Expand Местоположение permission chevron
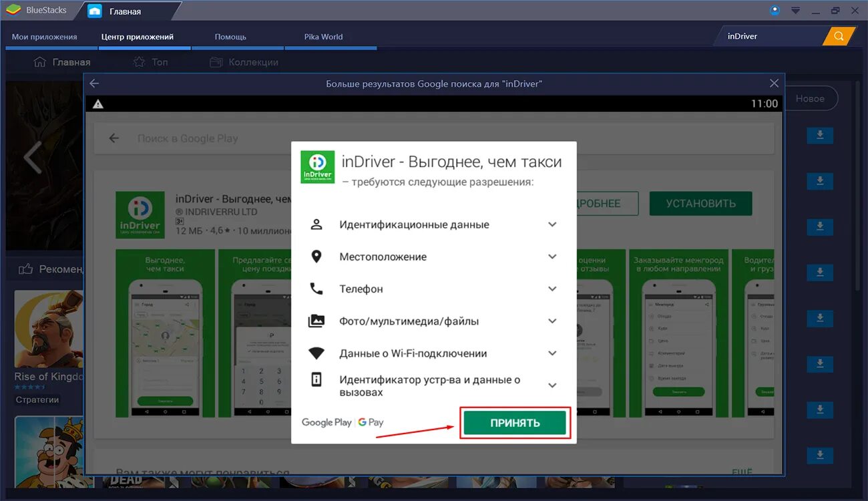 pos(552,257)
